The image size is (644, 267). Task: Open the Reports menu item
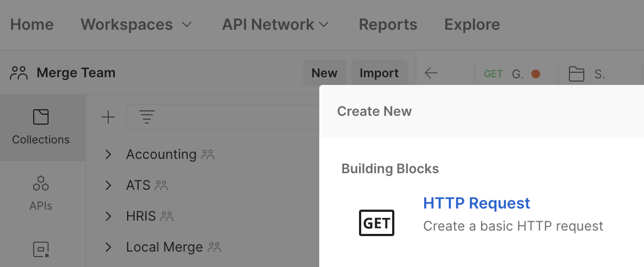[x=388, y=25]
